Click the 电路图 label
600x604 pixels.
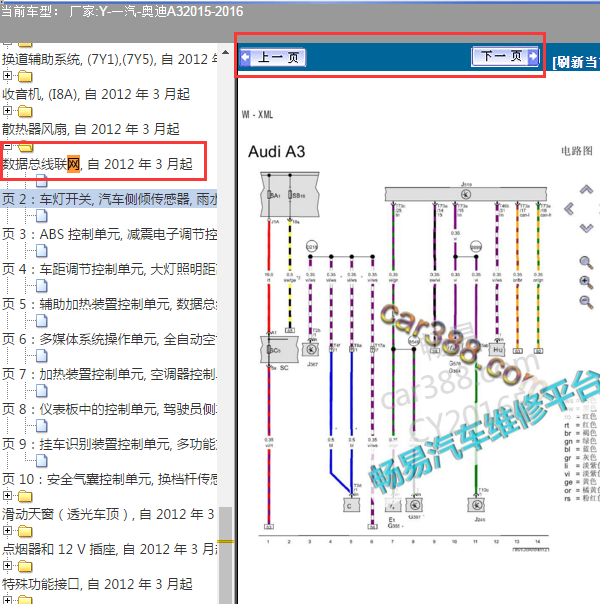577,151
